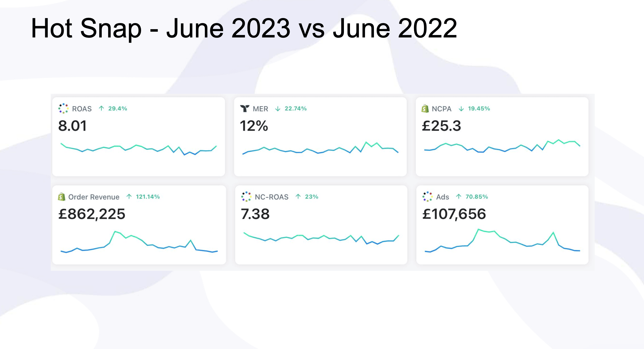Click the MER whale-tail icon
Viewport: 644px width, 349px height.
[245, 108]
